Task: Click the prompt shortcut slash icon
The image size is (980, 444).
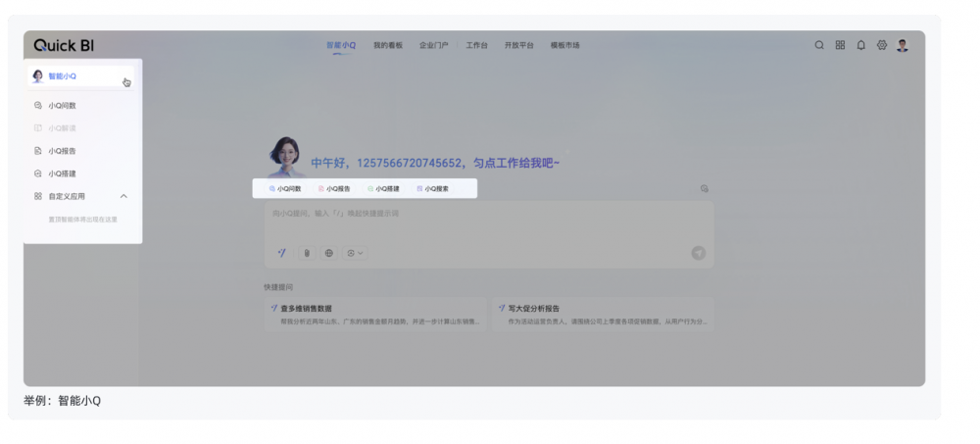Action: coord(282,253)
